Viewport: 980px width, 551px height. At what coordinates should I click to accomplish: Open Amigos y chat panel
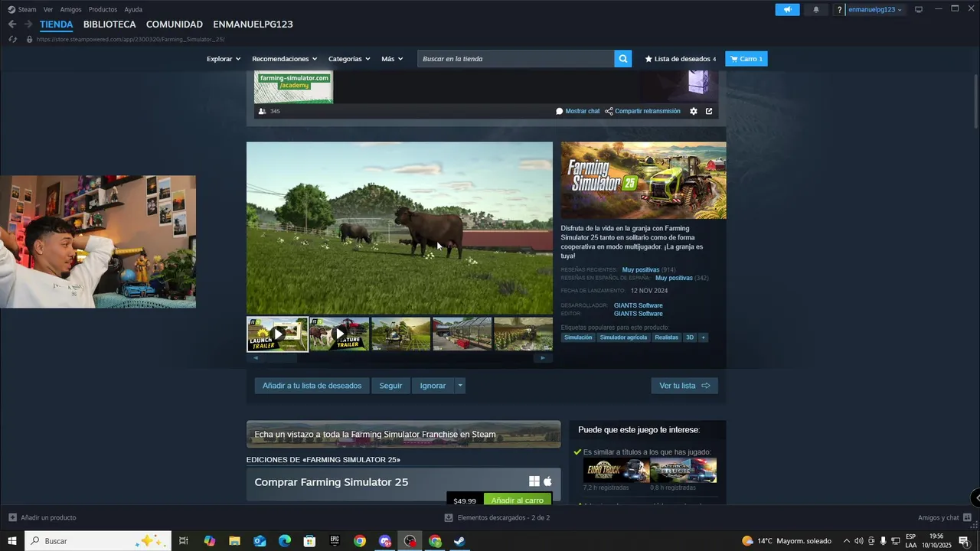click(944, 518)
